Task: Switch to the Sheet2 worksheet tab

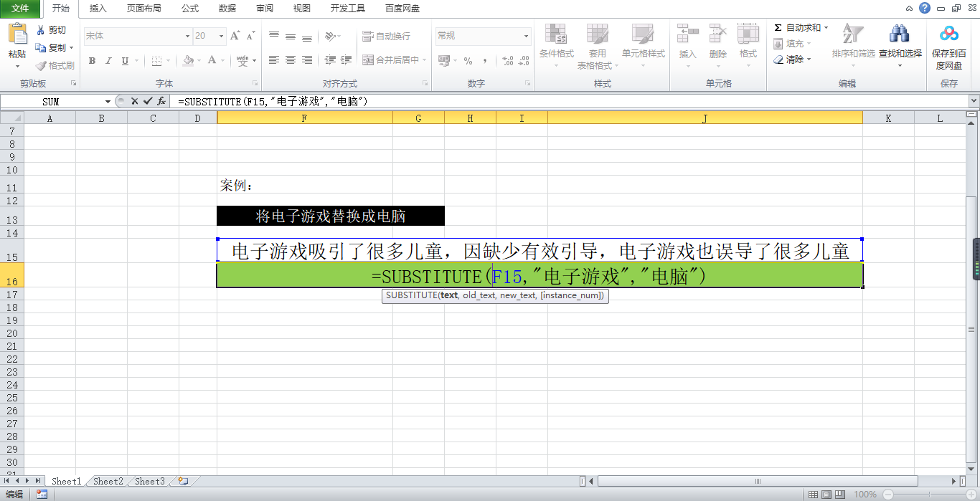Action: click(108, 482)
